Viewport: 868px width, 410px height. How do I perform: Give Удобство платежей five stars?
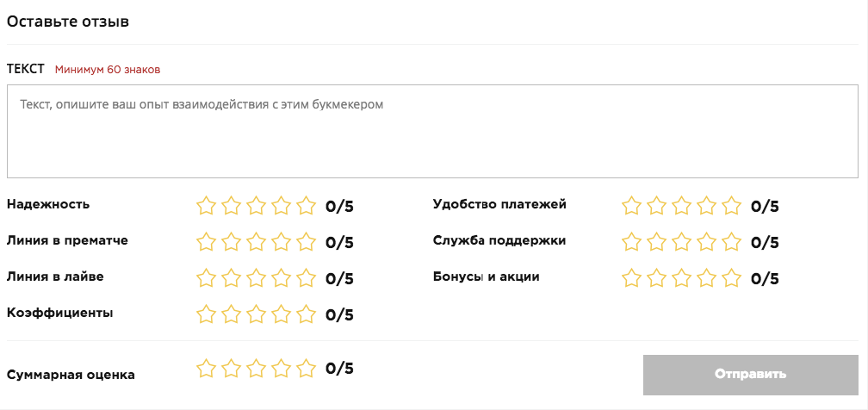click(731, 206)
